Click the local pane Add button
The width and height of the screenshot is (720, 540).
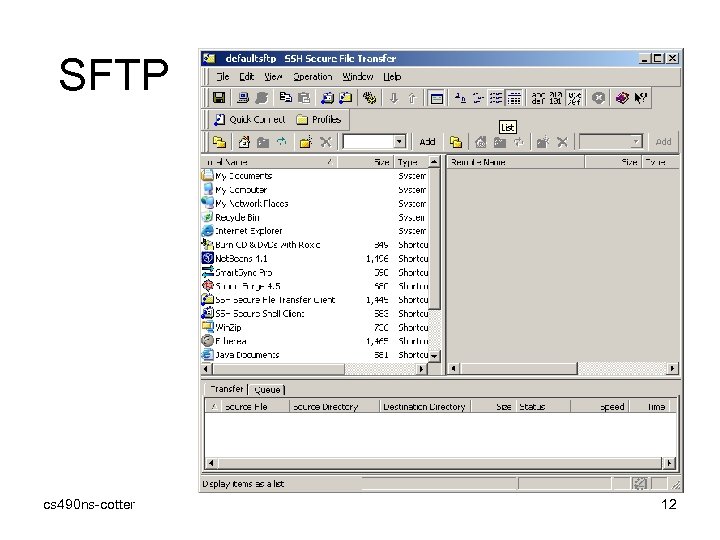coord(427,142)
